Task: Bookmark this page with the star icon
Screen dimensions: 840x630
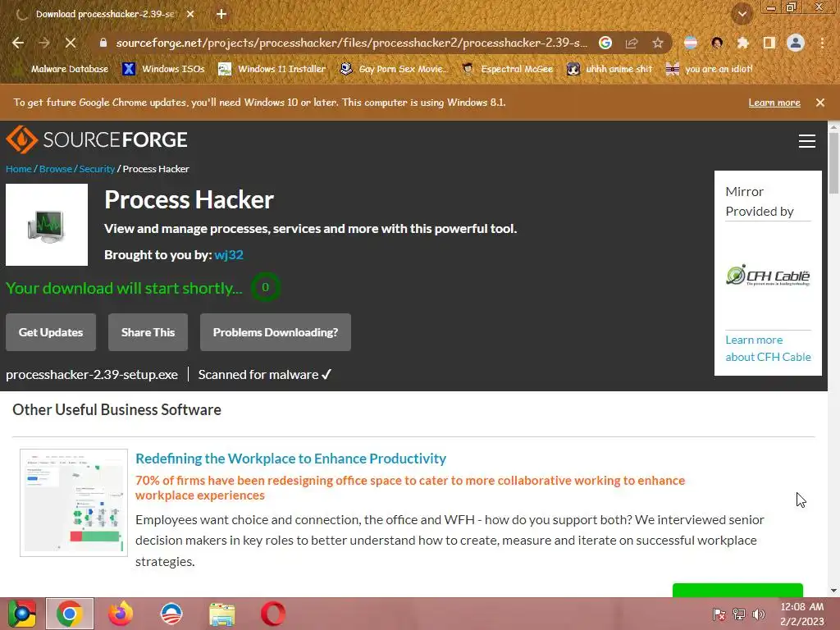Action: pyautogui.click(x=658, y=43)
